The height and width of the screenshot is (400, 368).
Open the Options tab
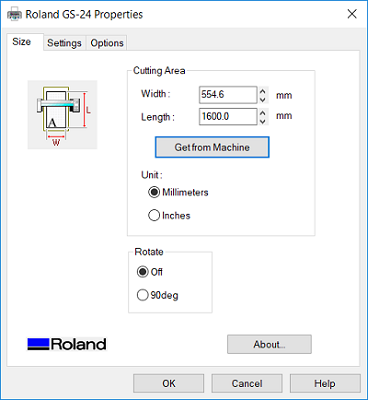click(x=107, y=43)
